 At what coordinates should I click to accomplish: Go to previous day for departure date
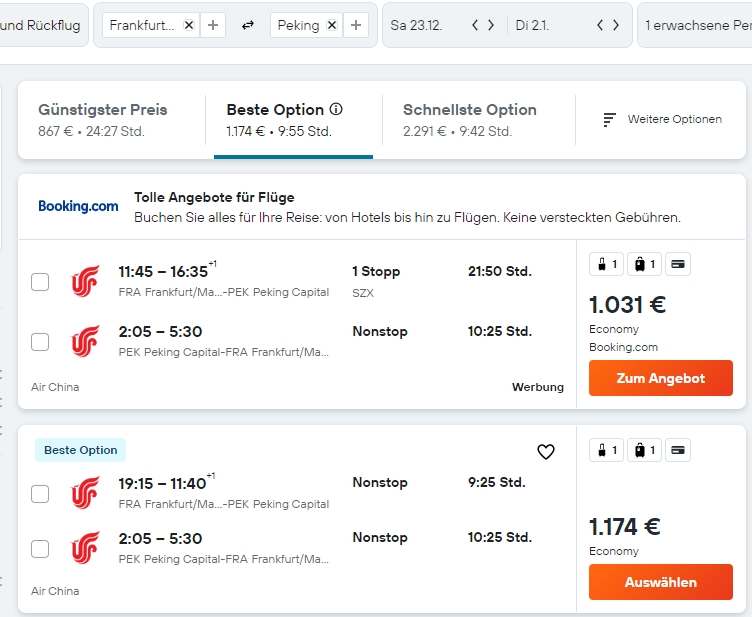tap(475, 25)
